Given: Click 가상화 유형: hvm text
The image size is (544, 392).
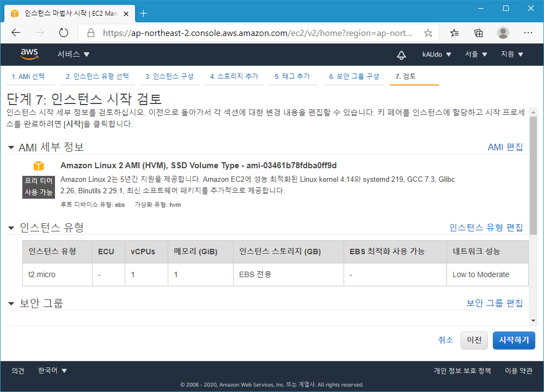Looking at the screenshot, I should (x=157, y=205).
